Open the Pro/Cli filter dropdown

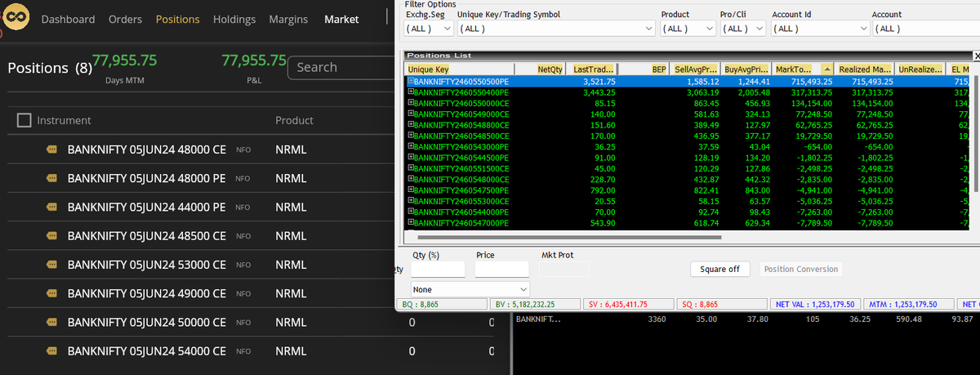coord(743,29)
